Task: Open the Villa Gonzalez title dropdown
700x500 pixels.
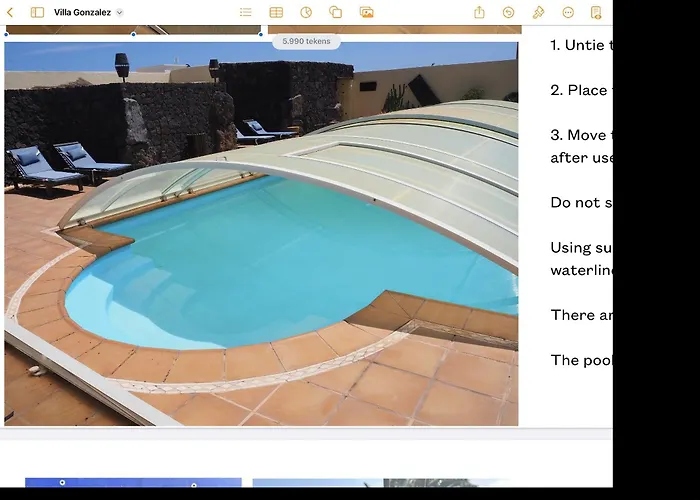Action: coord(119,12)
